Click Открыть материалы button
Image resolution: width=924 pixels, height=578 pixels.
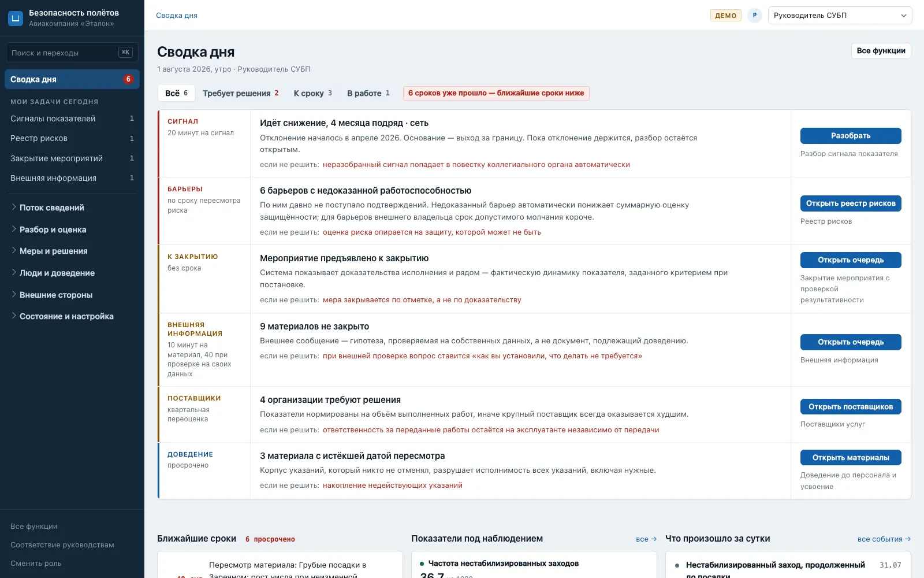[851, 458]
